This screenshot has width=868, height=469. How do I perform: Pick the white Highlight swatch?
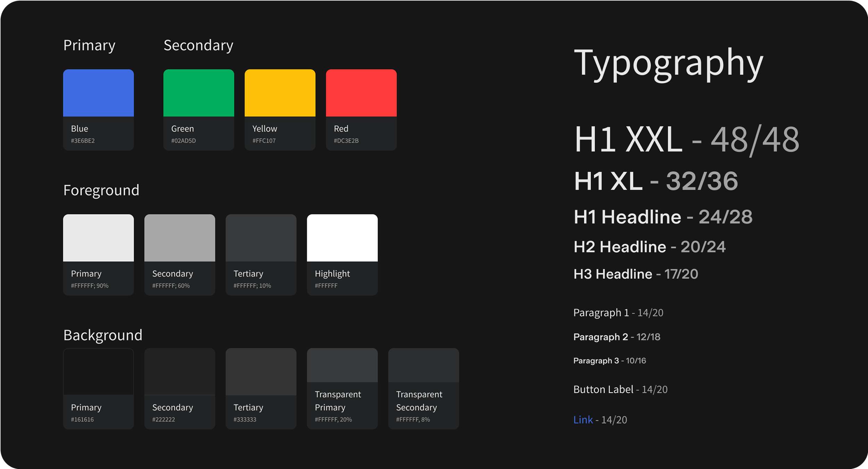(x=342, y=238)
